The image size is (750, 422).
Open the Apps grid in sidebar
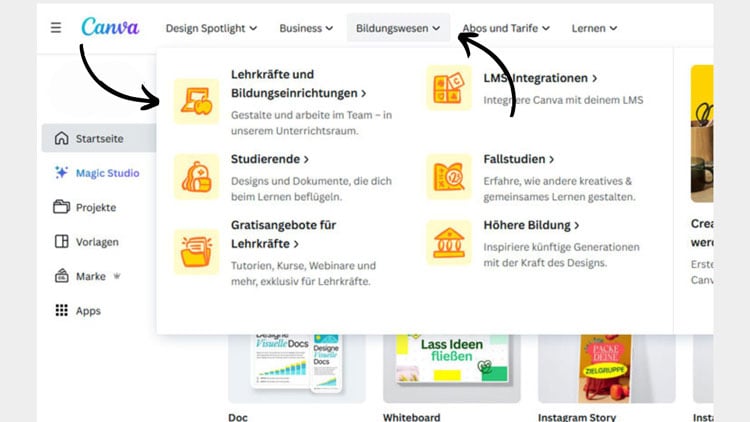90,311
